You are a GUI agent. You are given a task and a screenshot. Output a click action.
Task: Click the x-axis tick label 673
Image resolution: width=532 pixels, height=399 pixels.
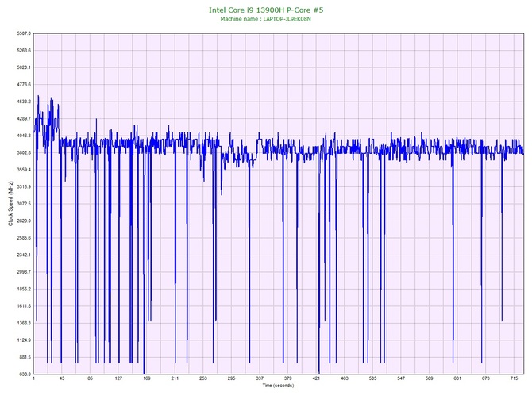pos(485,378)
